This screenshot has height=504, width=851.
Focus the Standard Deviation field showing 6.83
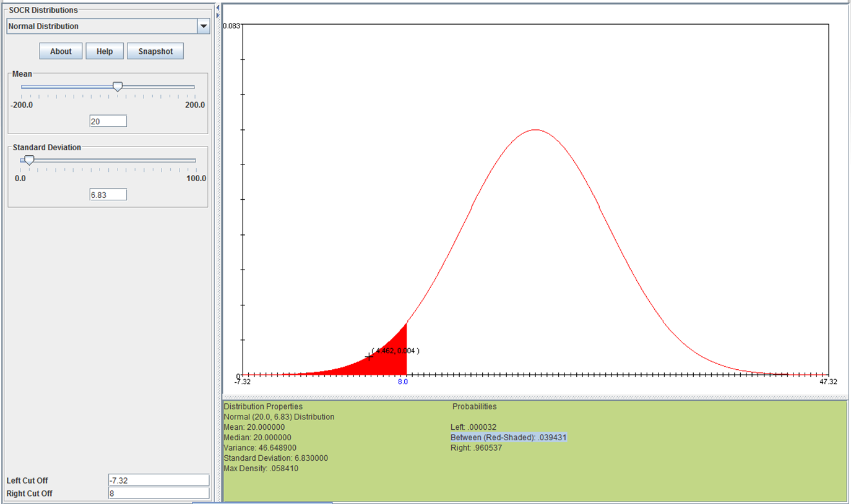(x=108, y=195)
